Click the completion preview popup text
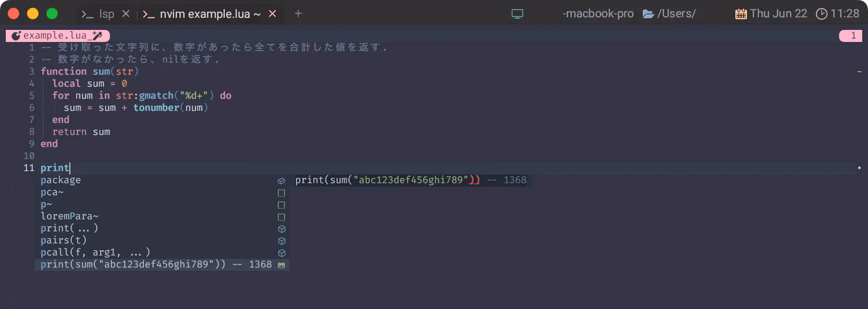 (x=411, y=180)
